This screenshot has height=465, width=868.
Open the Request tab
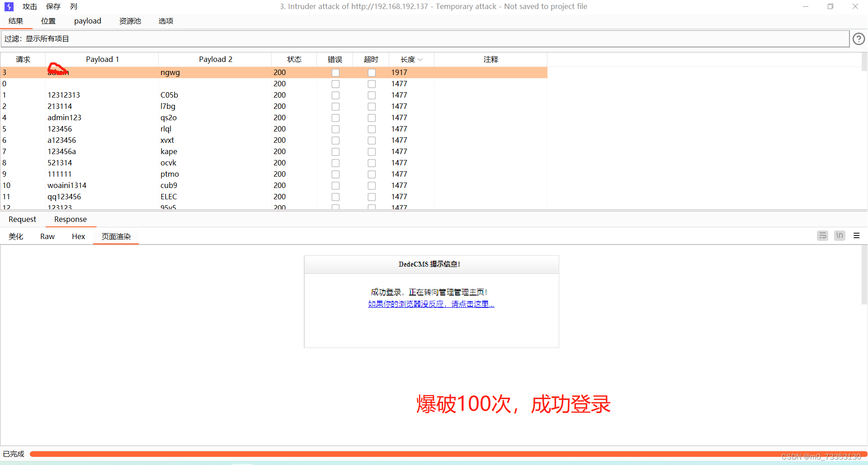tap(22, 220)
